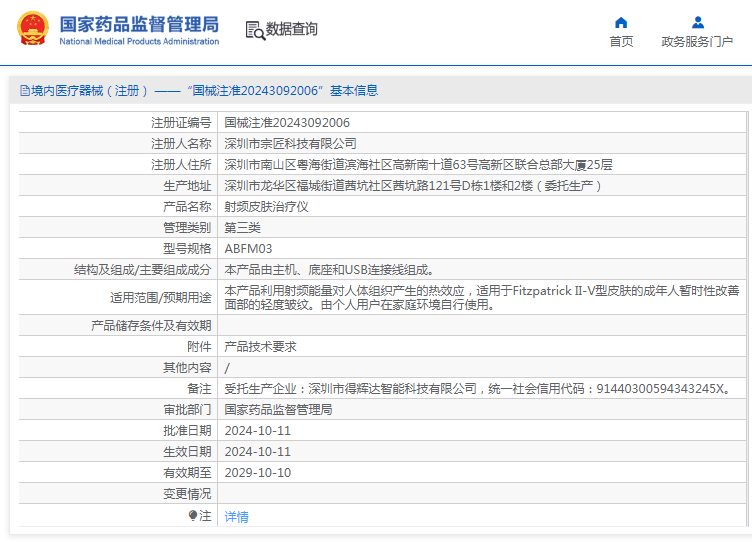Click the 型号规格 row label
The image size is (752, 542).
pyautogui.click(x=187, y=249)
